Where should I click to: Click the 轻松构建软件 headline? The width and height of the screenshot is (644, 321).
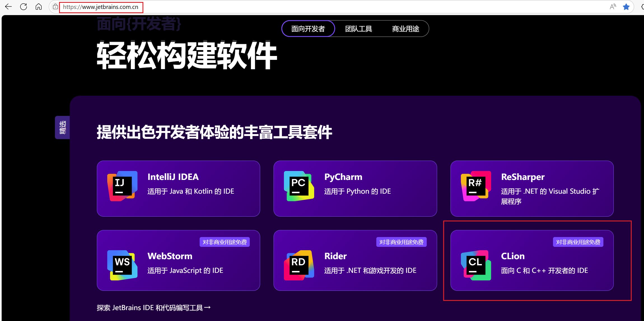187,55
